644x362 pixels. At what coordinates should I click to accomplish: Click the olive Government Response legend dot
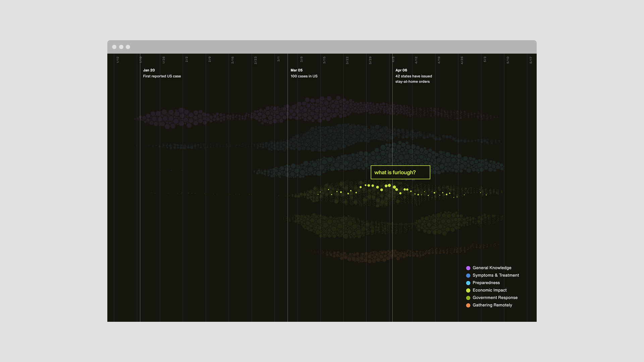[x=468, y=298]
